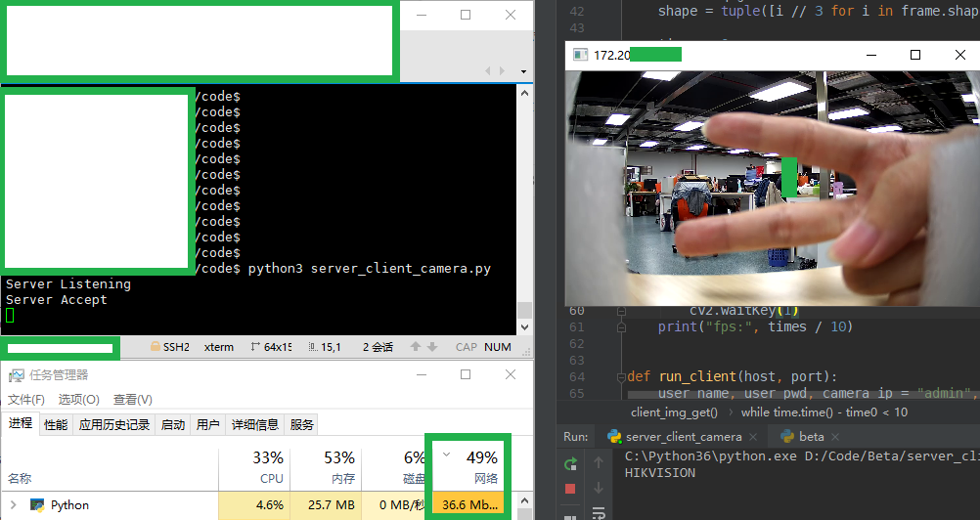Viewport: 980px width, 520px height.
Task: Expand the Python process row
Action: click(13, 504)
